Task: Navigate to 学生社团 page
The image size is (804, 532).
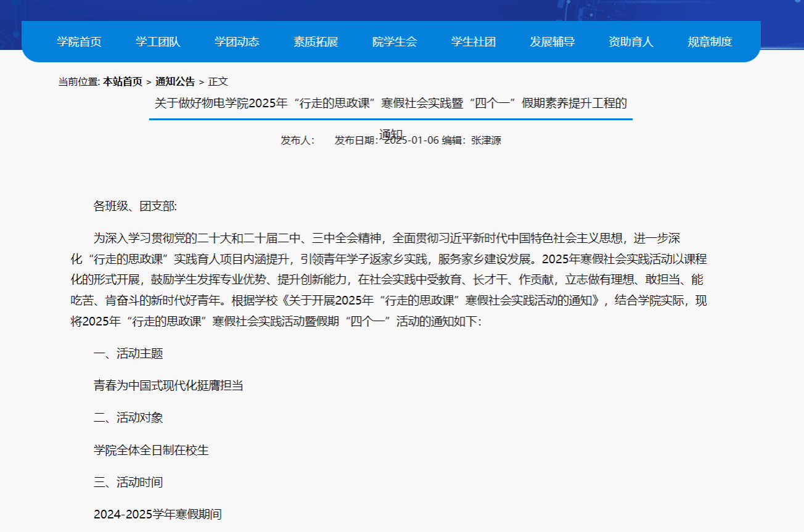Action: point(474,42)
